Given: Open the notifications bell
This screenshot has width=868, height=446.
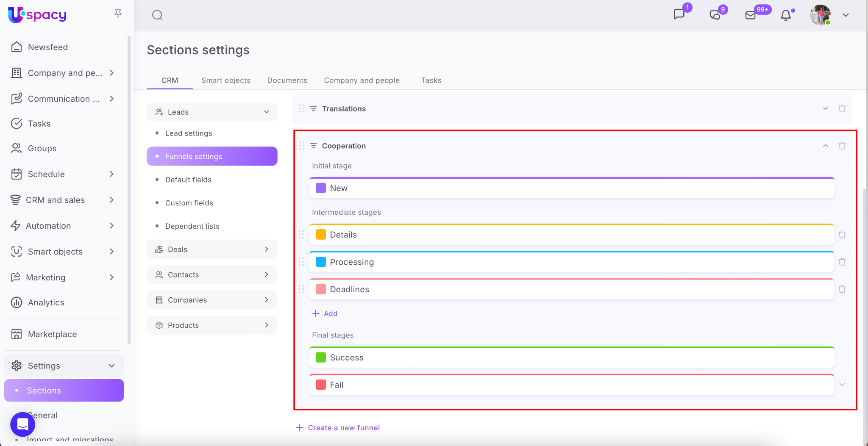Looking at the screenshot, I should 786,15.
